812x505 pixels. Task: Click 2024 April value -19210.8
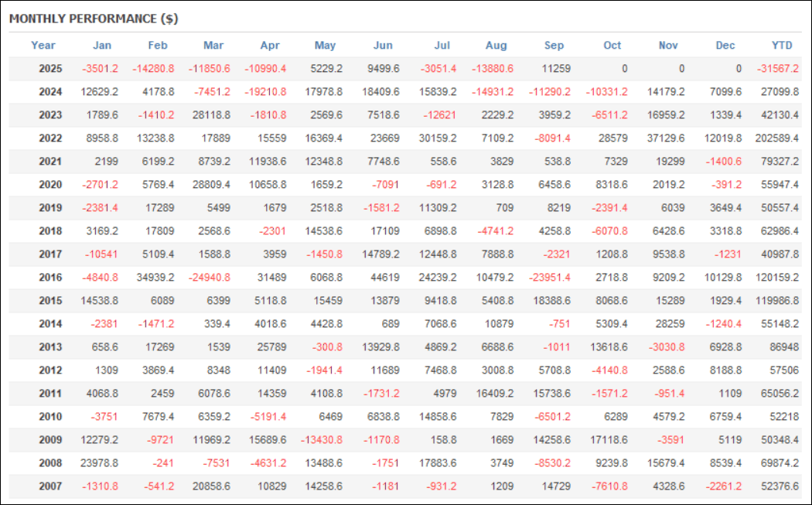tap(264, 91)
